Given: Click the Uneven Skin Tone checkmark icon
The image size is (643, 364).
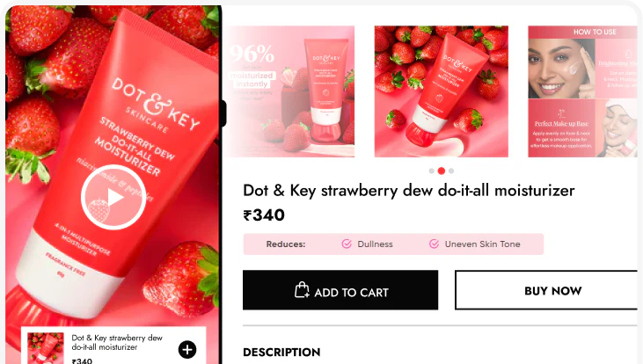Looking at the screenshot, I should tap(434, 244).
